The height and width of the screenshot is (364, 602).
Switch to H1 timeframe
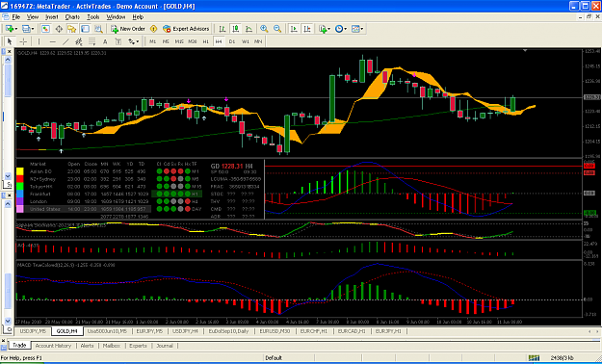[206, 41]
